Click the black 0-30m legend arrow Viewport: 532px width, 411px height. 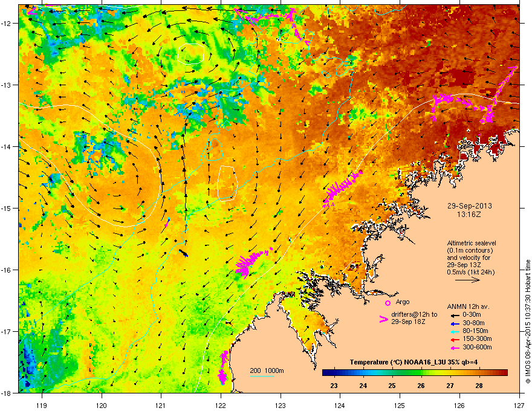pyautogui.click(x=455, y=316)
